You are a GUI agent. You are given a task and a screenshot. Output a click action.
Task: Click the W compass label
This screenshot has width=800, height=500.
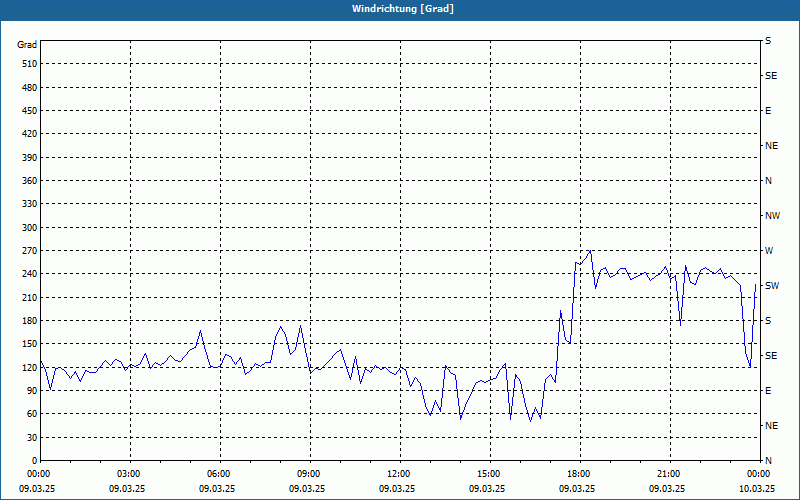coord(769,251)
